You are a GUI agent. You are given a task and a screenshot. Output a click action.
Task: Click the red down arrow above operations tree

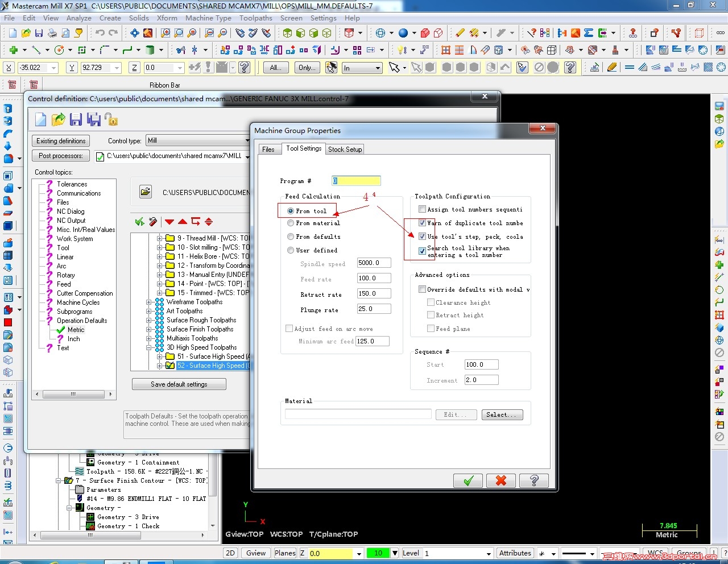(169, 222)
